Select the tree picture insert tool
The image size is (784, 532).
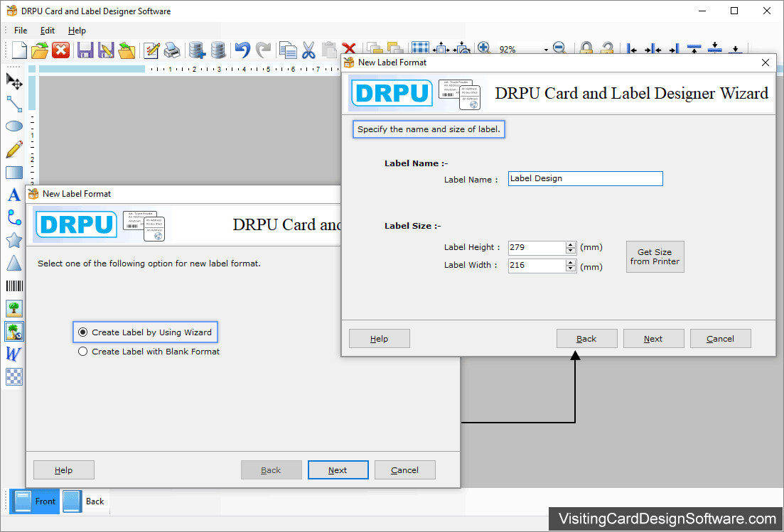click(x=14, y=309)
